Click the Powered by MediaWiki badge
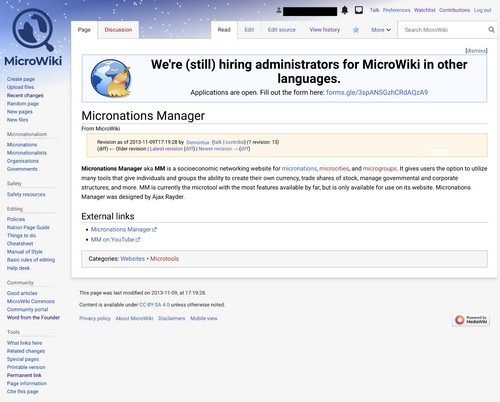This screenshot has width=500, height=402. [471, 320]
